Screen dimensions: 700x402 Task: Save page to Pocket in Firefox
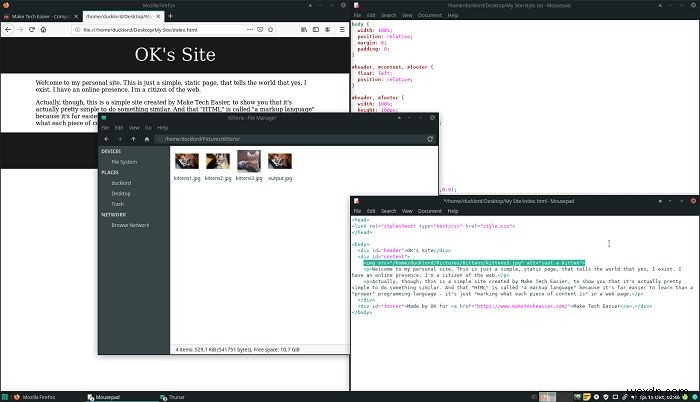[x=260, y=29]
